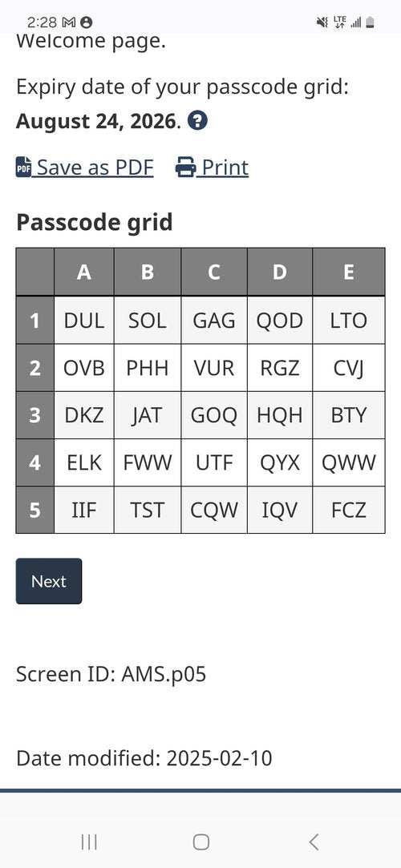
Task: Tap Android recent apps icon
Action: click(89, 842)
